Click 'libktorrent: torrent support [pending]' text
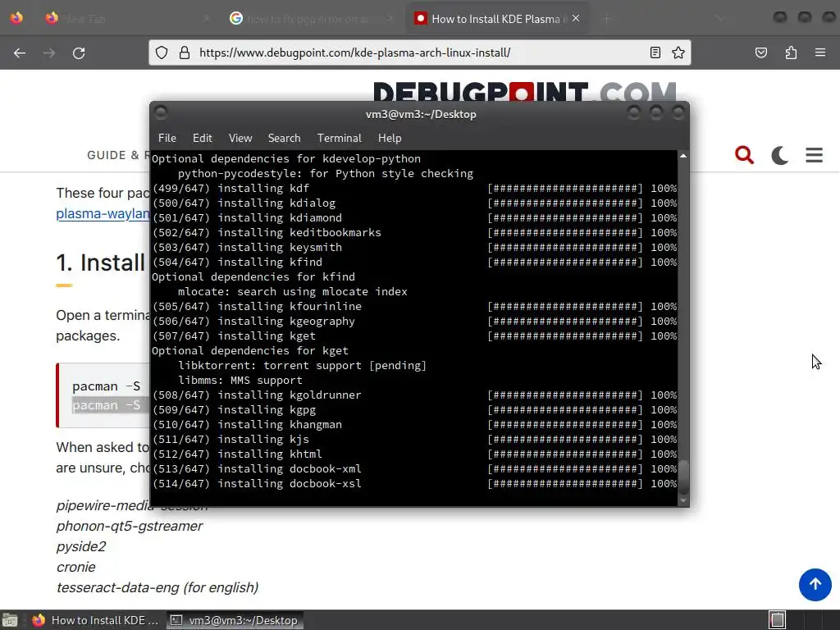Viewport: 840px width, 630px height. [x=302, y=365]
